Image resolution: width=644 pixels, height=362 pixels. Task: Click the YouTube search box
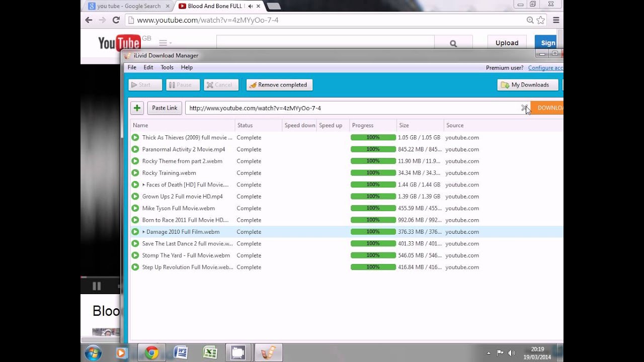tap(326, 43)
